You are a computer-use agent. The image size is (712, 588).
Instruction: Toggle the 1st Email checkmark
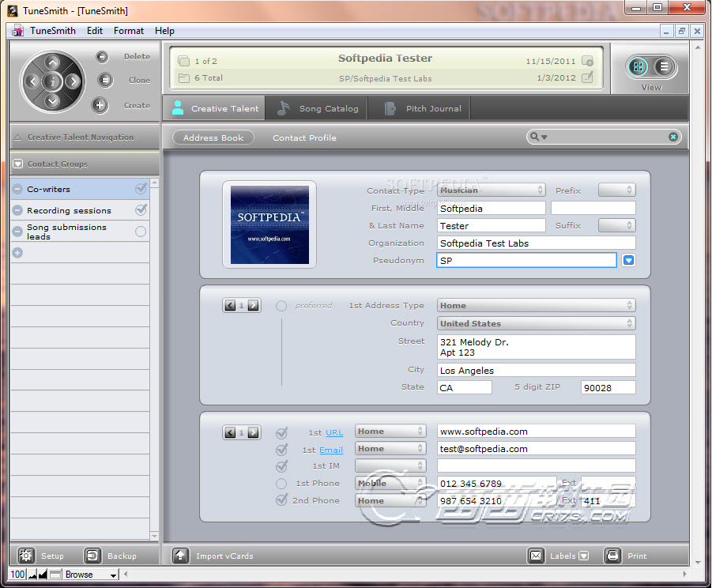(281, 450)
